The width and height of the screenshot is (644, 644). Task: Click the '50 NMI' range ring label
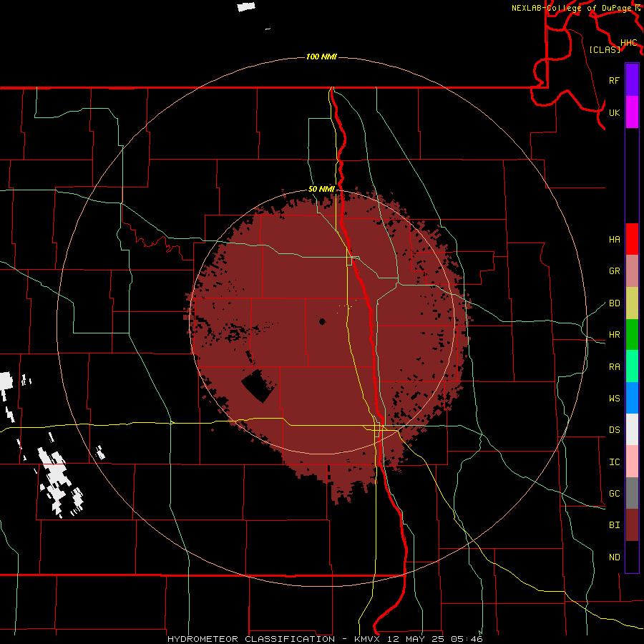point(321,189)
